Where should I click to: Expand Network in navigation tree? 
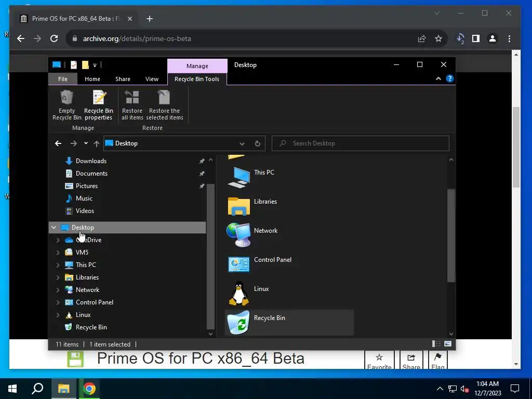58,290
